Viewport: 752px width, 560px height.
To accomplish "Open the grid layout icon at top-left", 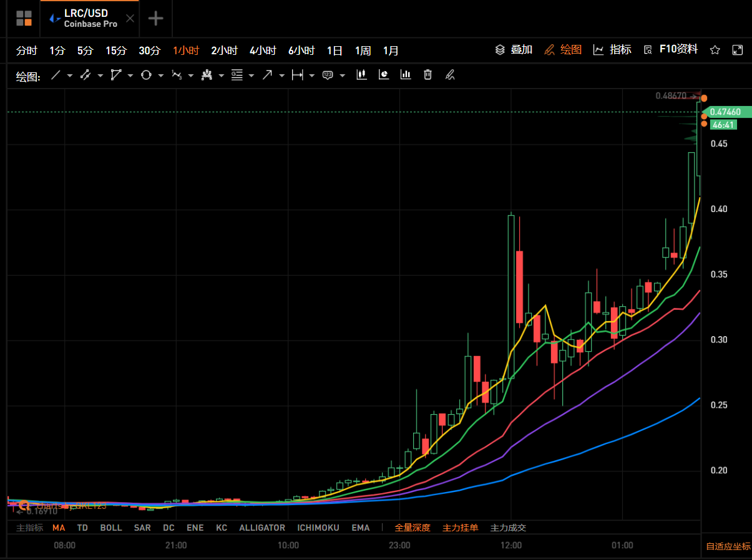I will (24, 18).
